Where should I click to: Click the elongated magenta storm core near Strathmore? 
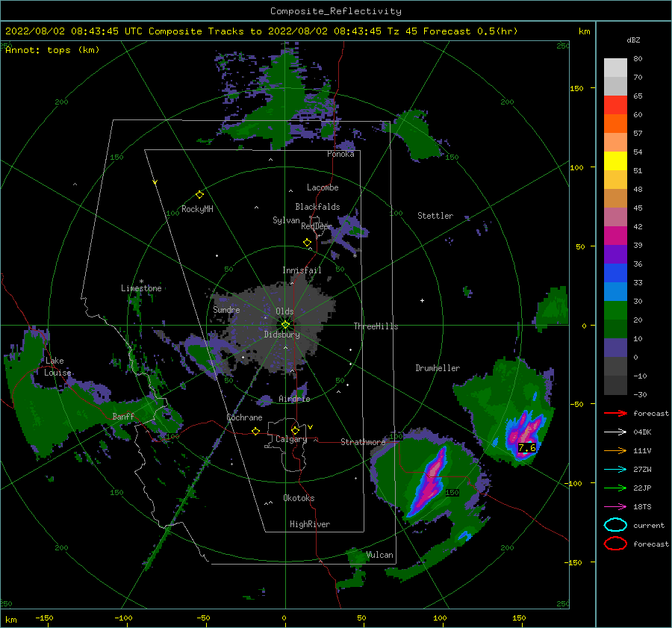(429, 481)
